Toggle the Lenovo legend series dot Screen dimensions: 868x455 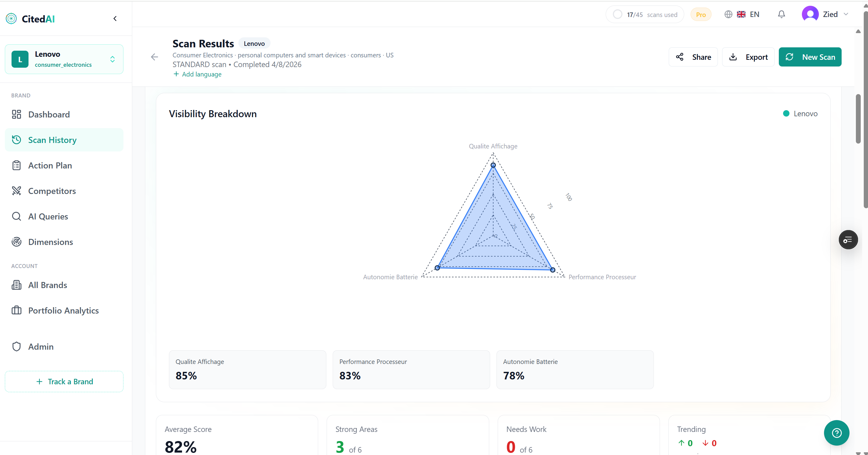pyautogui.click(x=786, y=114)
